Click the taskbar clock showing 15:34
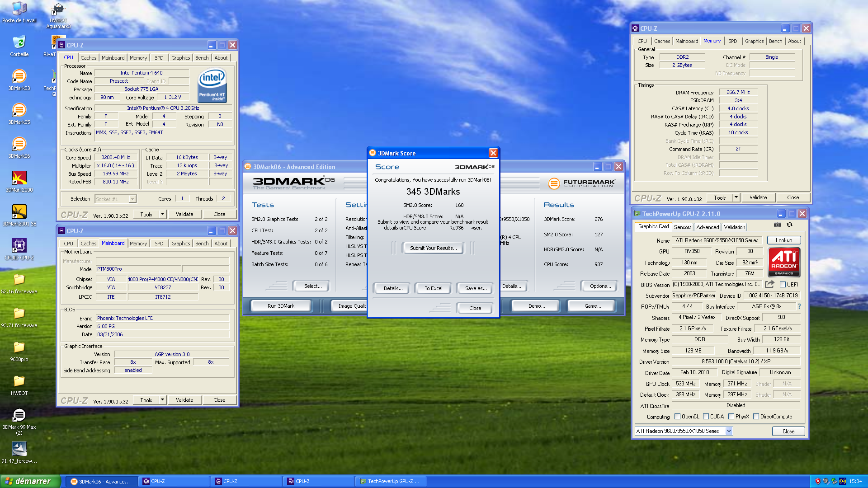Screen dimensions: 868x488 point(855,481)
